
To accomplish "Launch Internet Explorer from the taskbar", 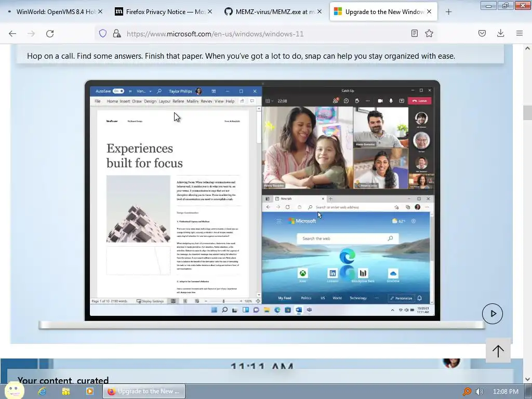I will (42, 391).
